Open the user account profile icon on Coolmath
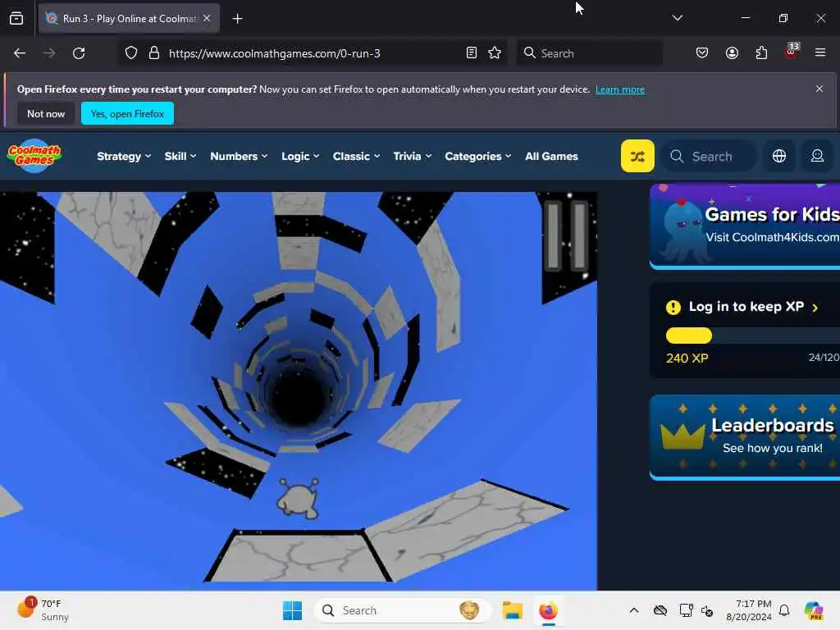The image size is (840, 630). (x=817, y=156)
